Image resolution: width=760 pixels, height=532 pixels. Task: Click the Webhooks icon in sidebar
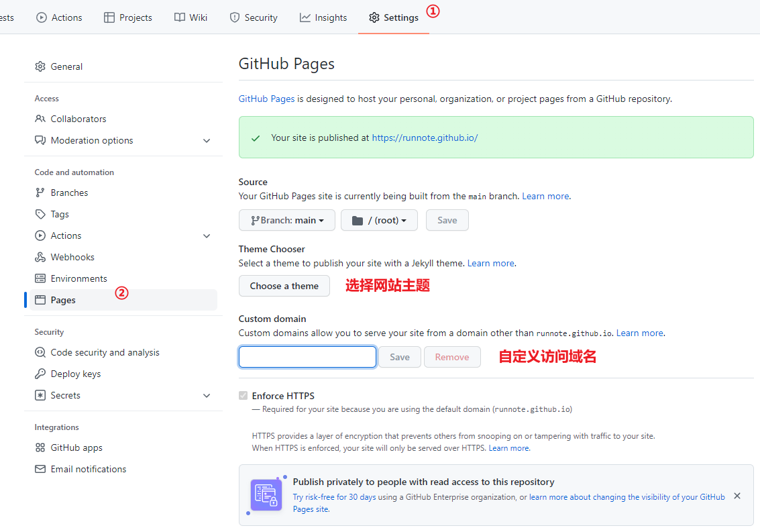(40, 257)
